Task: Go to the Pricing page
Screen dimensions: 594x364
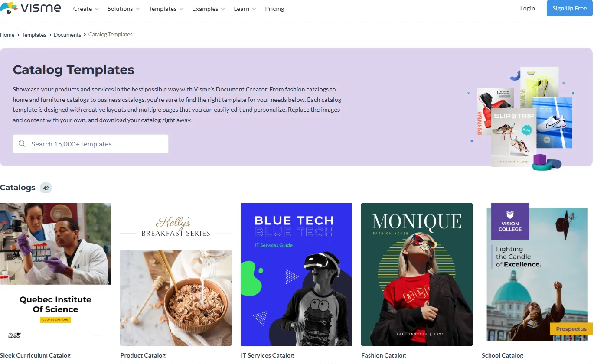Action: tap(274, 9)
